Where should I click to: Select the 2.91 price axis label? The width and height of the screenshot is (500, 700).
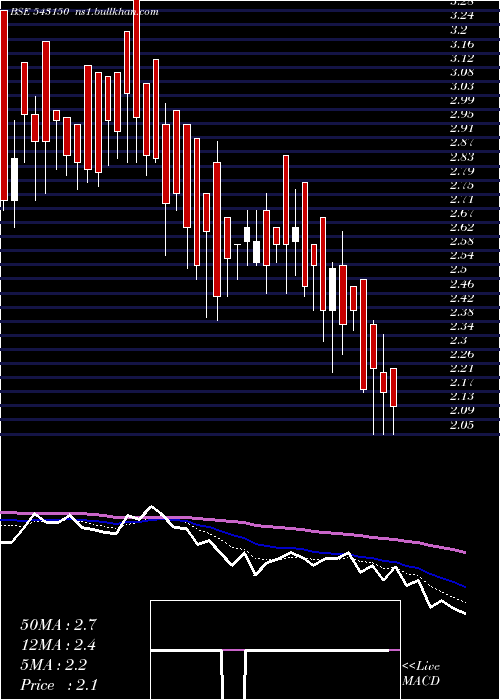(462, 129)
